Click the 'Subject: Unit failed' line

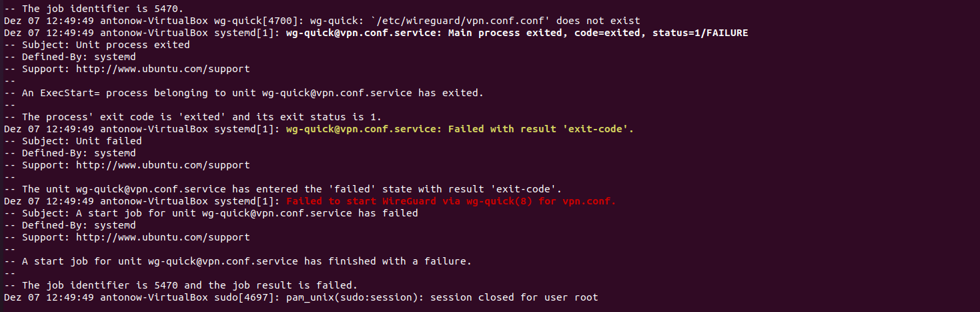pos(73,141)
